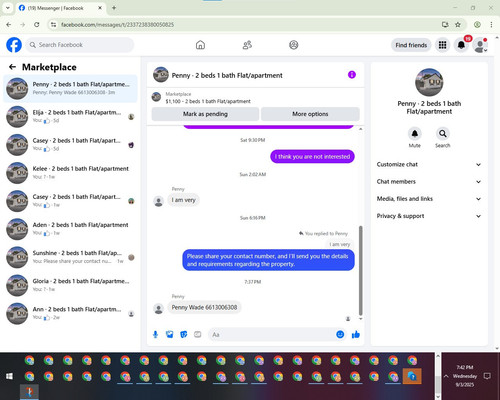Attach a photo or file icon
500x400 pixels.
(169, 334)
